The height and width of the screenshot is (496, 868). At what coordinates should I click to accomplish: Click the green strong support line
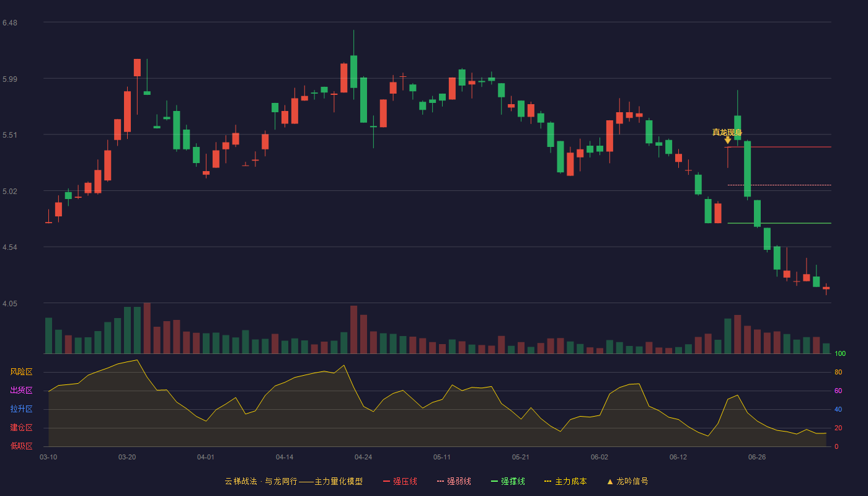(x=779, y=223)
